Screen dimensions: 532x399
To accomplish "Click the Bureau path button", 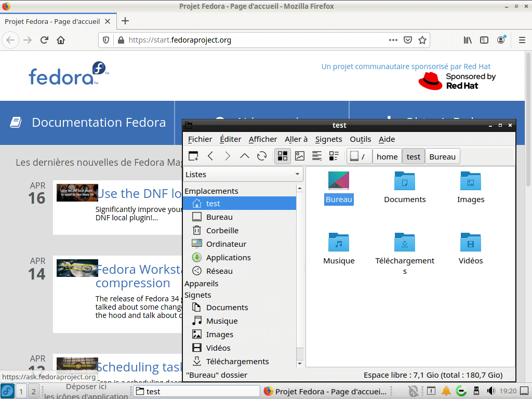I will click(443, 156).
